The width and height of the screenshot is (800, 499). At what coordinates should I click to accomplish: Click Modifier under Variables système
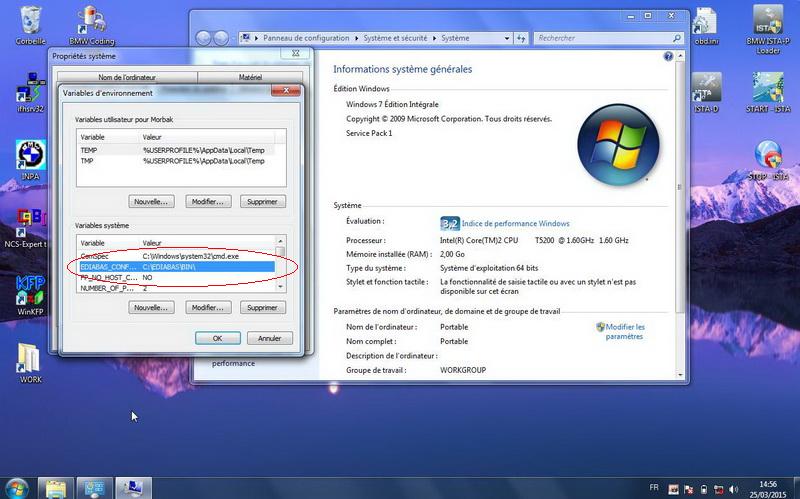pos(208,308)
